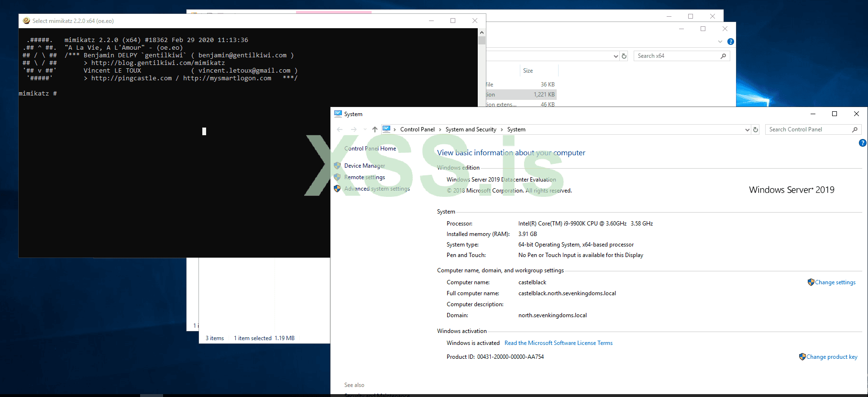Click the mimikatz # prompt line
Screen dimensions: 868x397
[x=38, y=93]
